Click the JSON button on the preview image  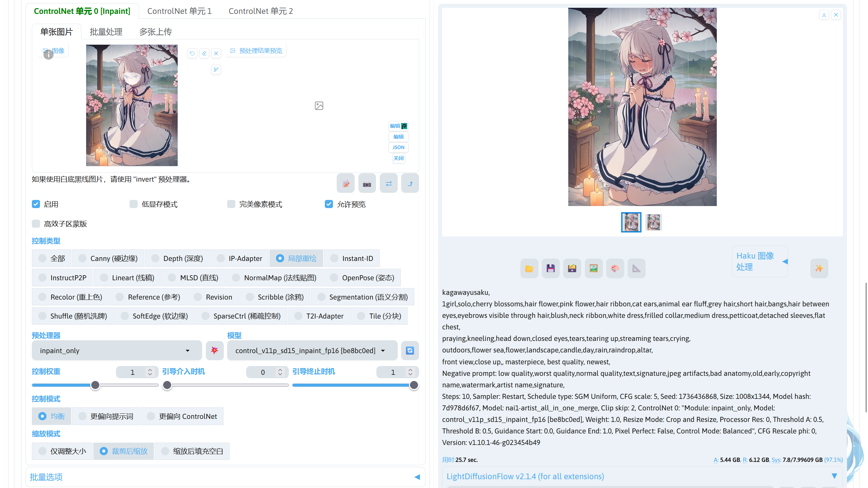pyautogui.click(x=398, y=147)
